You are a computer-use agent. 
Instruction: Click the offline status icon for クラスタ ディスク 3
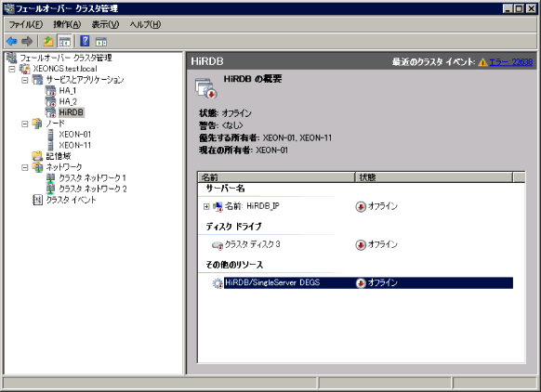click(x=361, y=245)
